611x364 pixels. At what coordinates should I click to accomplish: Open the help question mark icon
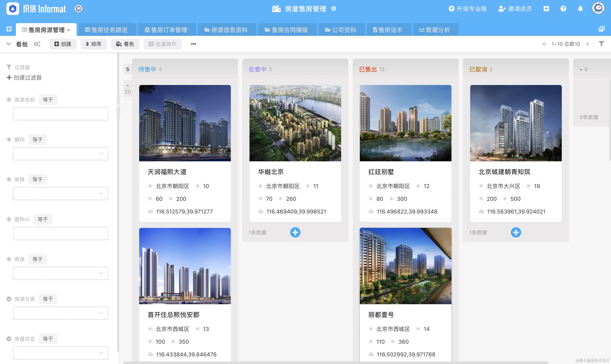[x=563, y=9]
